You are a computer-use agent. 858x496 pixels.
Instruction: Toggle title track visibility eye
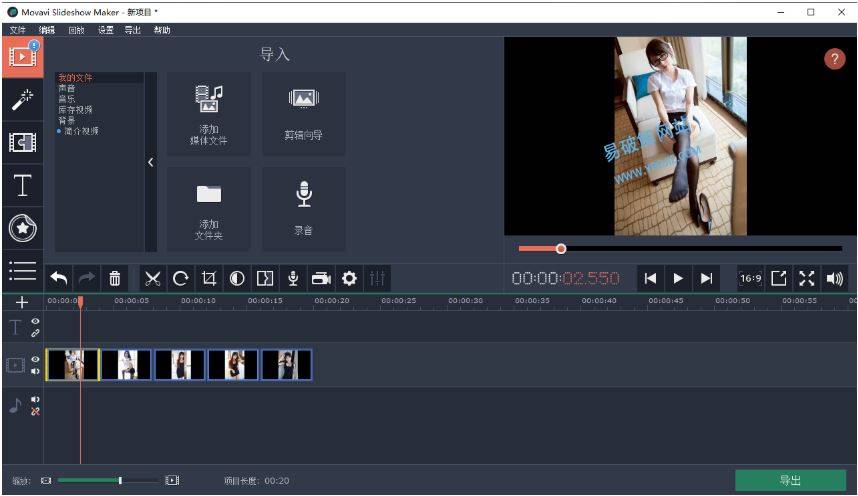pyautogui.click(x=35, y=321)
